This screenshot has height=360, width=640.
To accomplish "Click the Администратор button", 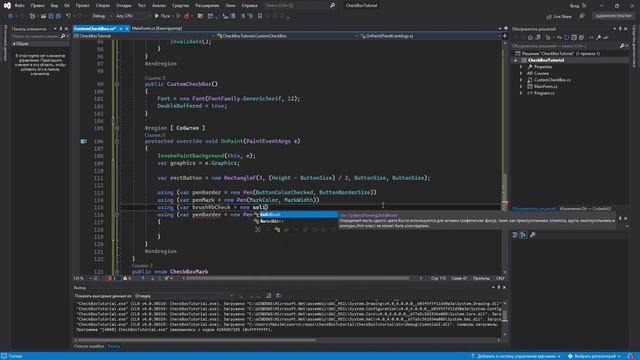I will pos(613,16).
